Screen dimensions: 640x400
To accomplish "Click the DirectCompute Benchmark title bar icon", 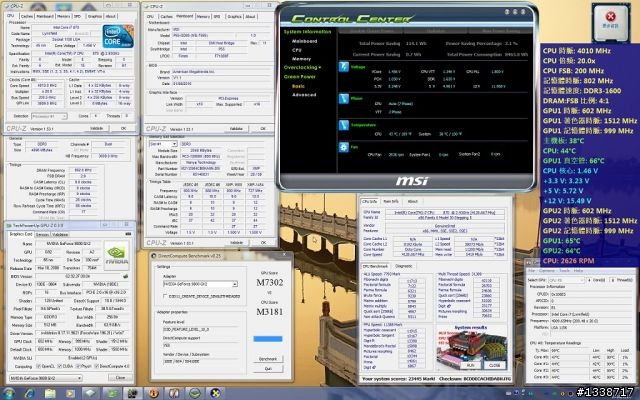I will pyautogui.click(x=154, y=256).
